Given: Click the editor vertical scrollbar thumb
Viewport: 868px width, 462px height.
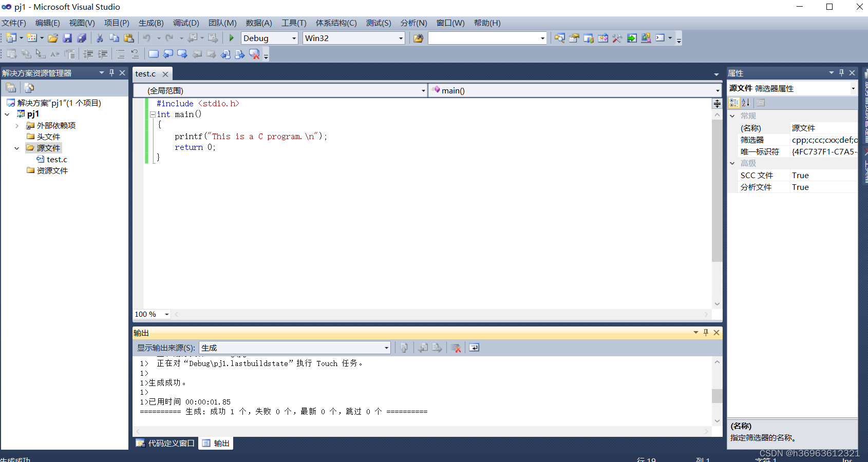Looking at the screenshot, I should (x=717, y=191).
